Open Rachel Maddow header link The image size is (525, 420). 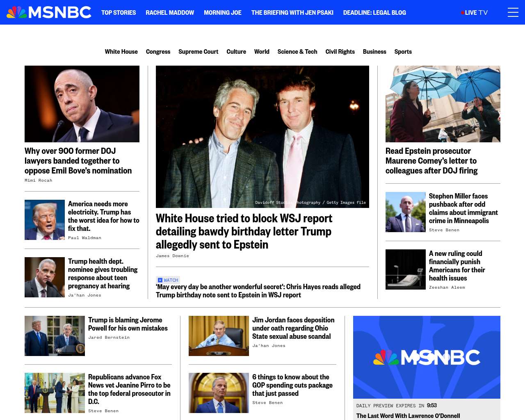pos(170,13)
